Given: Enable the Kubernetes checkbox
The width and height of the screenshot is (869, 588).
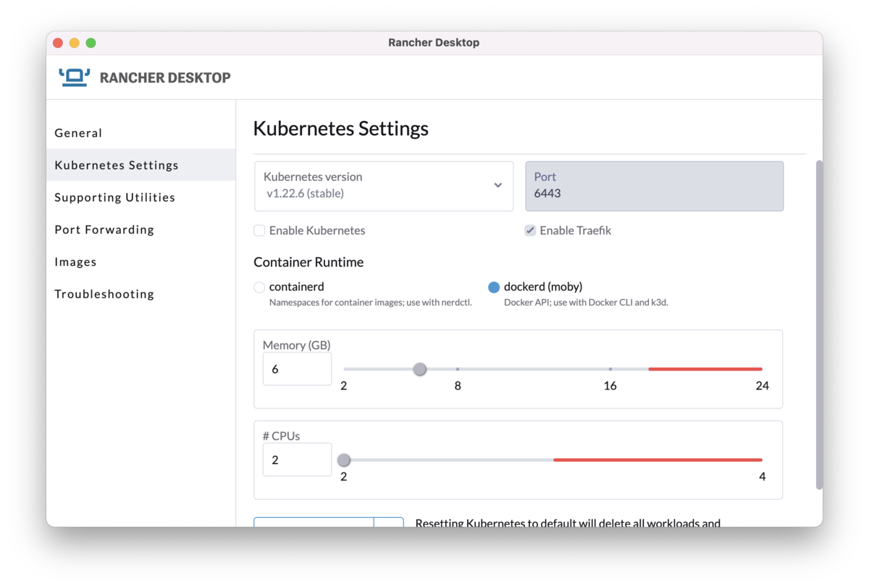Looking at the screenshot, I should 259,230.
